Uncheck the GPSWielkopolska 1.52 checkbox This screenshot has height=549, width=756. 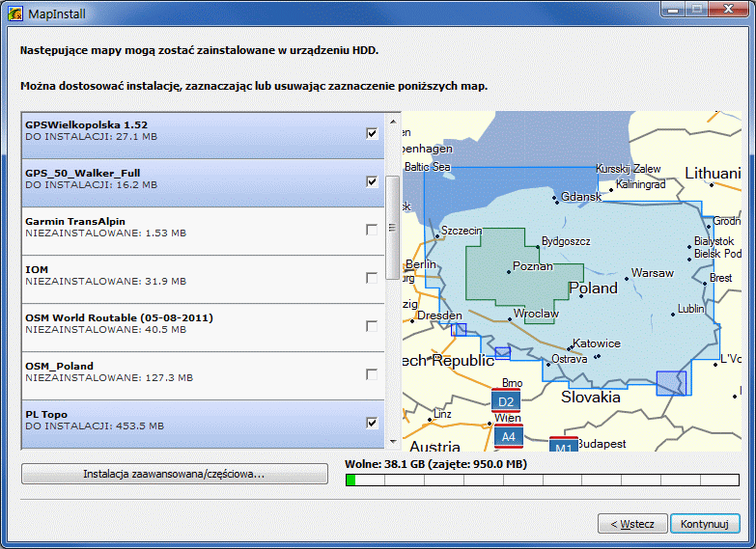372,133
